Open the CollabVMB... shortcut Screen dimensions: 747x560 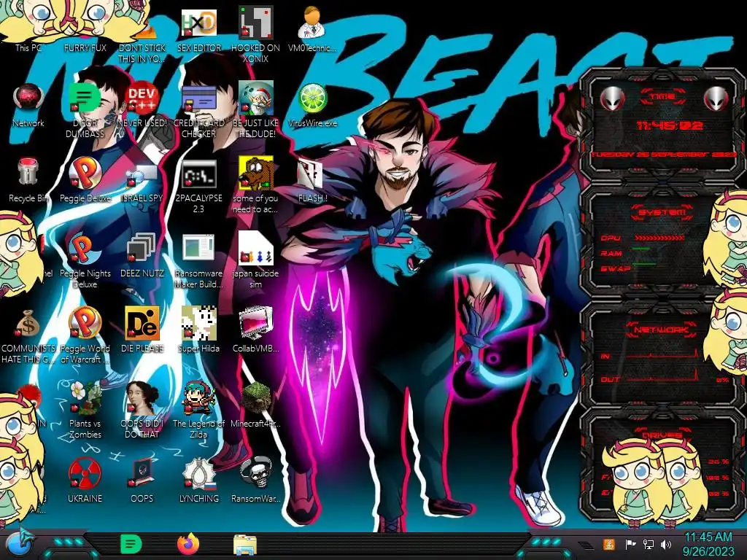256,330
